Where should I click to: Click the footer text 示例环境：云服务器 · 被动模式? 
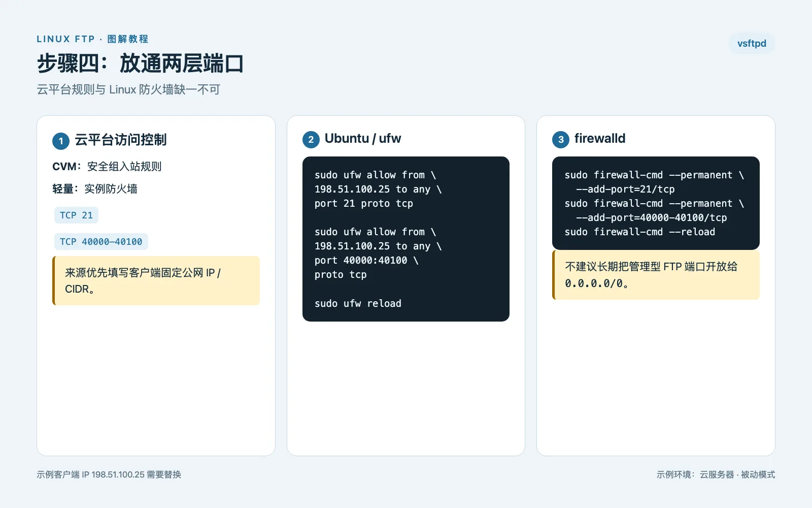pyautogui.click(x=716, y=474)
